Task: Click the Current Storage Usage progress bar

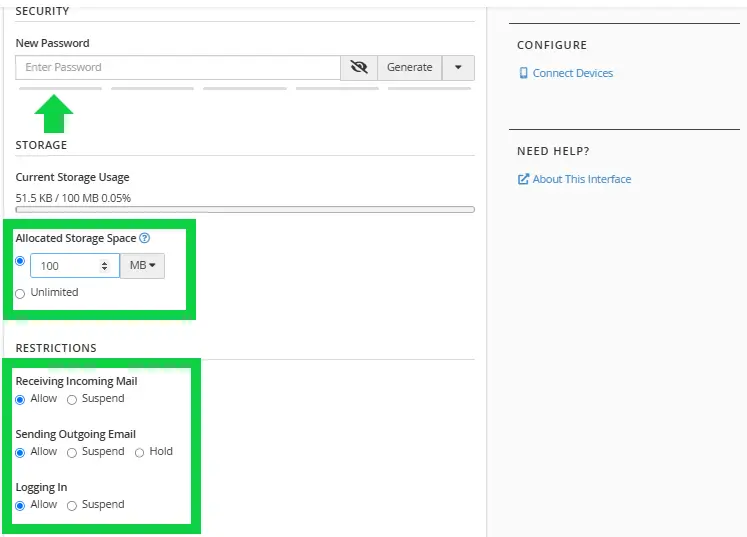Action: tap(245, 210)
